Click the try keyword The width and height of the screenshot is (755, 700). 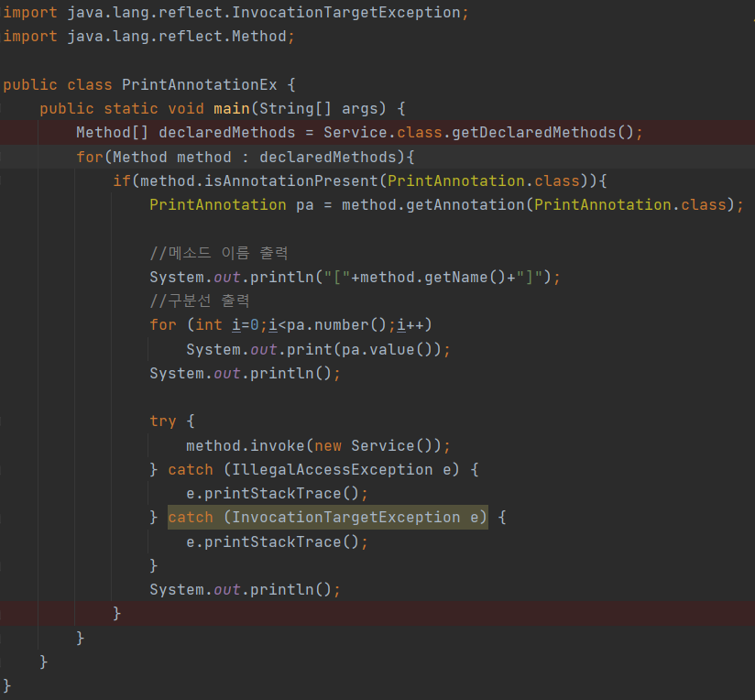tap(163, 421)
